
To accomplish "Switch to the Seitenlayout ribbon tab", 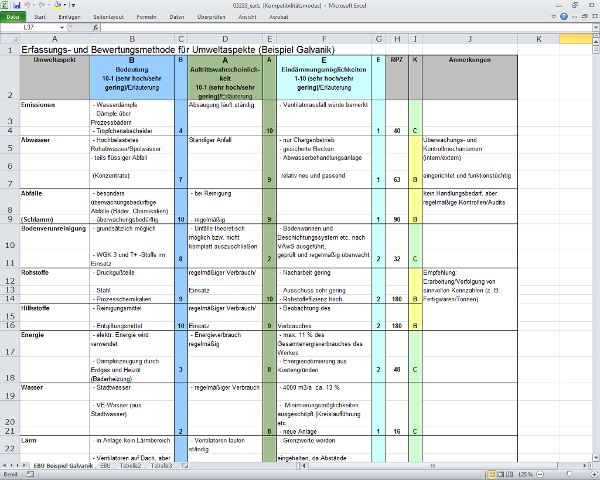I will [108, 17].
